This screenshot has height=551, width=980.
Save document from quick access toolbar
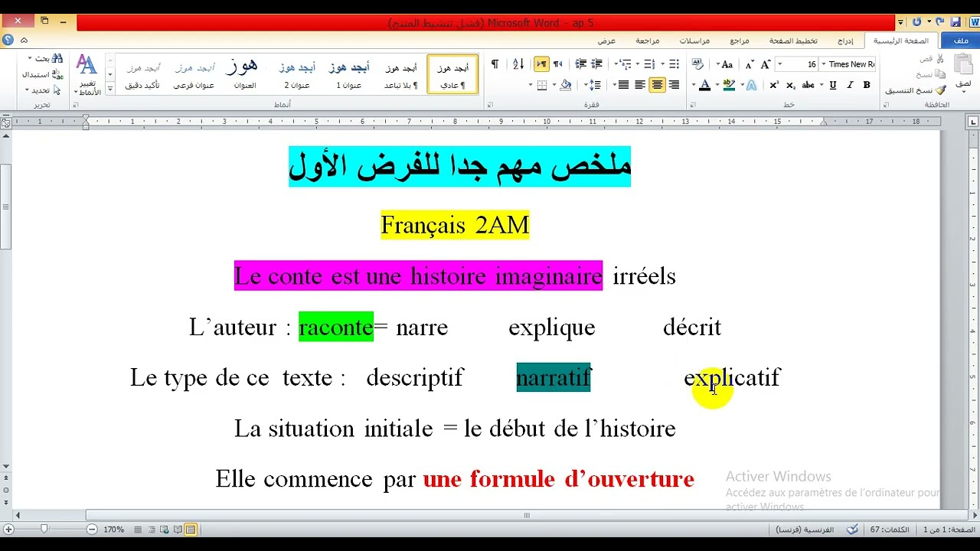point(955,22)
